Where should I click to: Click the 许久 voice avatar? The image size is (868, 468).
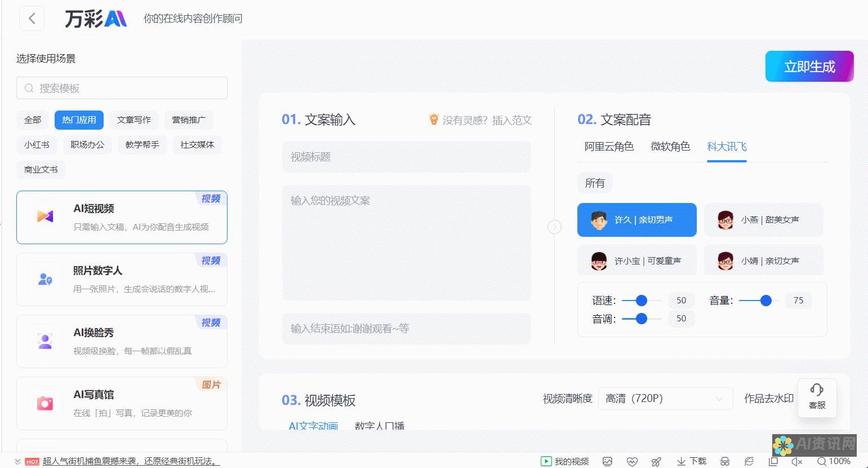(x=598, y=220)
